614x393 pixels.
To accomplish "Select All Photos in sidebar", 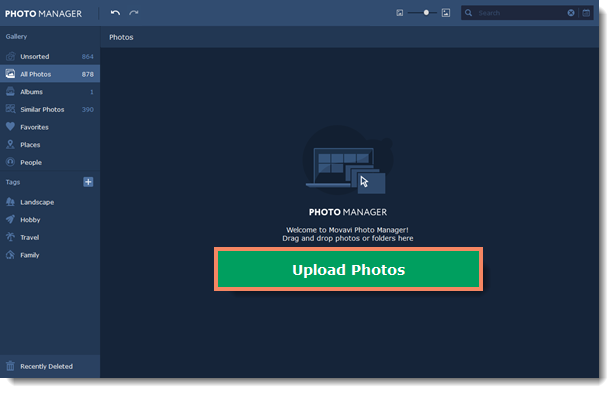I will [x=50, y=74].
